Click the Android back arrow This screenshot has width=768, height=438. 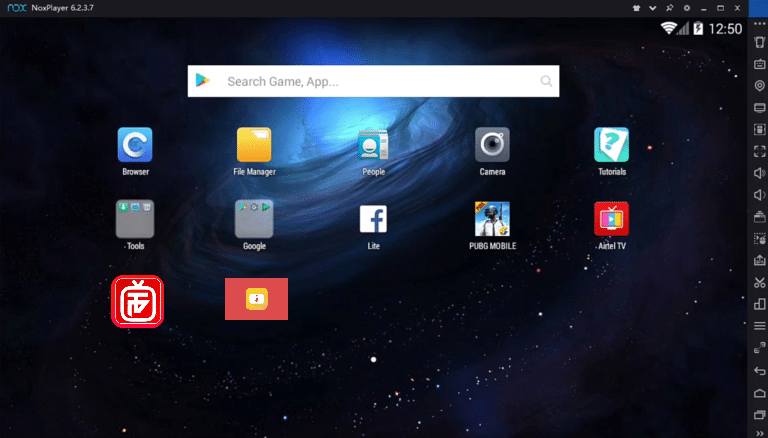(760, 371)
